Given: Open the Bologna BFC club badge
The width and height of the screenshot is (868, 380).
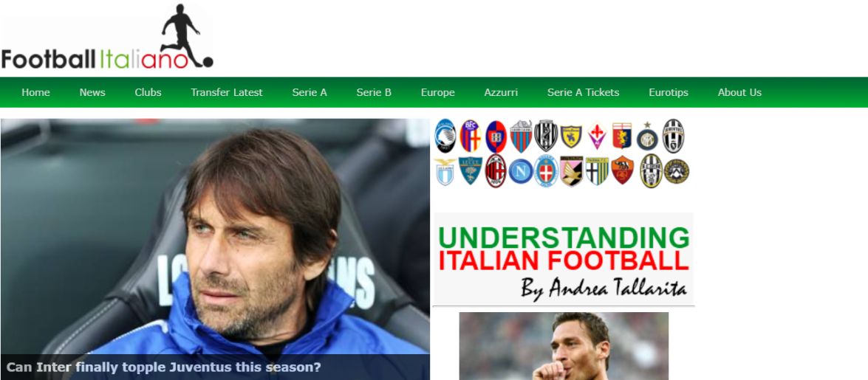Looking at the screenshot, I should [470, 136].
